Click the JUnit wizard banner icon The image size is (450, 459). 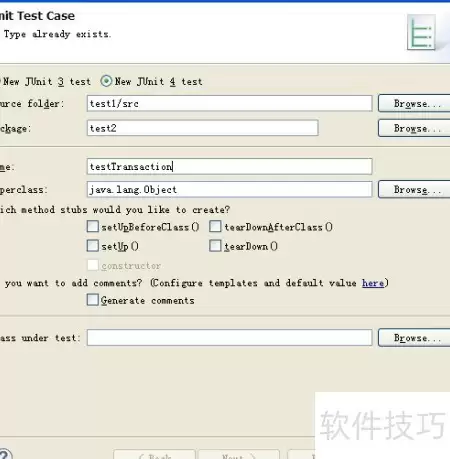coord(421,32)
